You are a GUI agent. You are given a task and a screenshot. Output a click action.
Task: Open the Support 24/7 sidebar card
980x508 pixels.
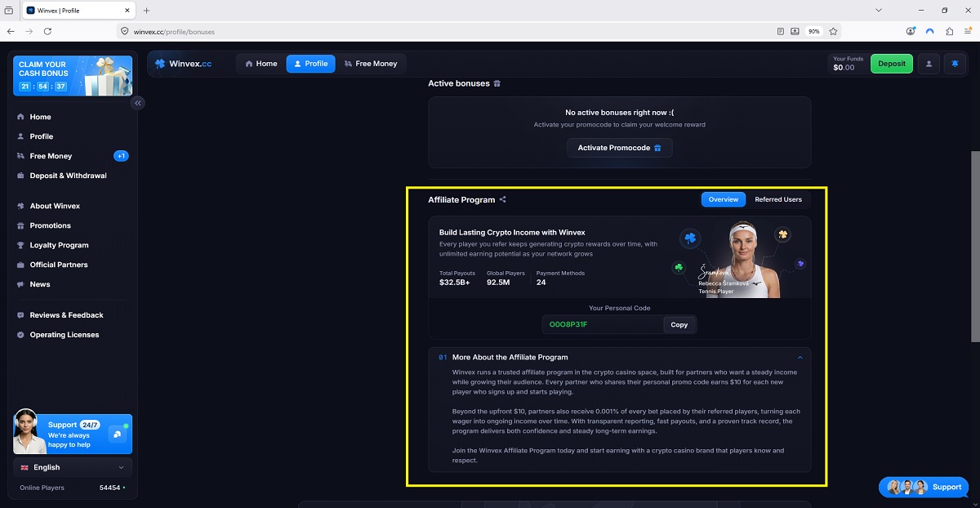(x=73, y=434)
